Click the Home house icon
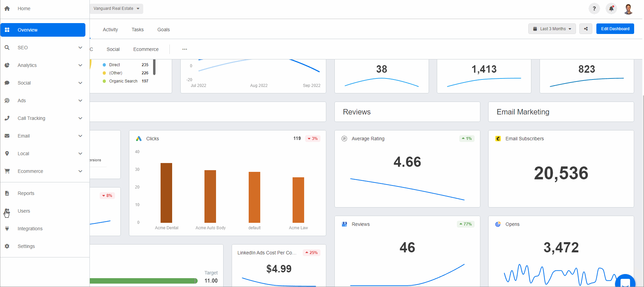The width and height of the screenshot is (644, 287). [x=7, y=8]
